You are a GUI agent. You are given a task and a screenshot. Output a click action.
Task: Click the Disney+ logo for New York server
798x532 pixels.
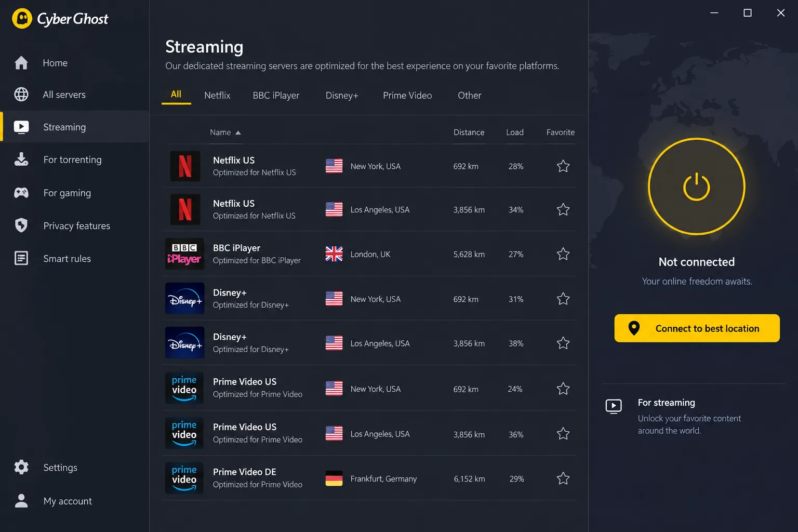[x=184, y=299]
